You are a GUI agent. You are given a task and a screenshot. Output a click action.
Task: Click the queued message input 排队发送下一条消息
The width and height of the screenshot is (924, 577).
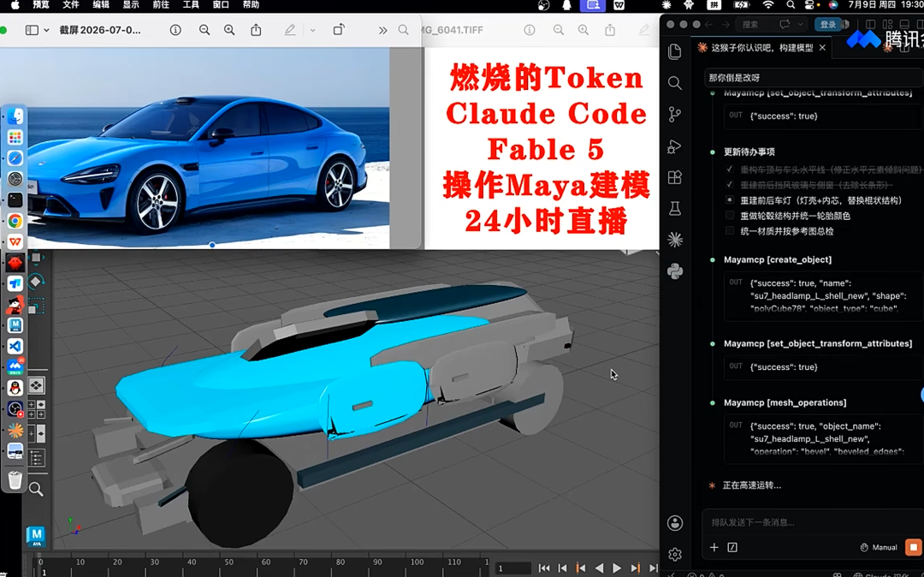tap(813, 522)
